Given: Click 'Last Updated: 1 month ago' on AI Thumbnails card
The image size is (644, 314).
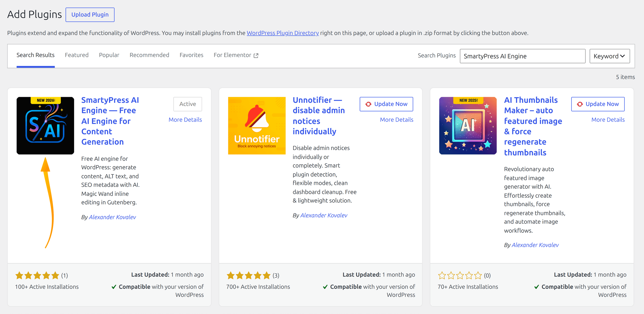Looking at the screenshot, I should 590,275.
